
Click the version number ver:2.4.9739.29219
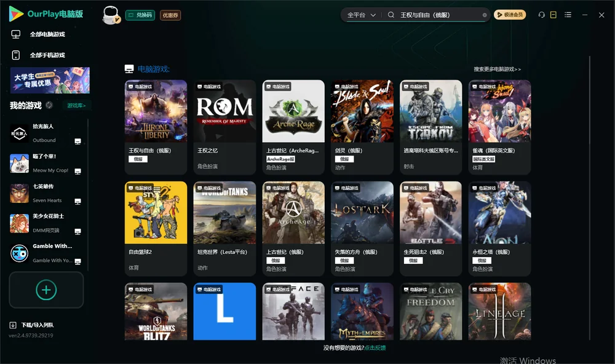tap(31, 335)
